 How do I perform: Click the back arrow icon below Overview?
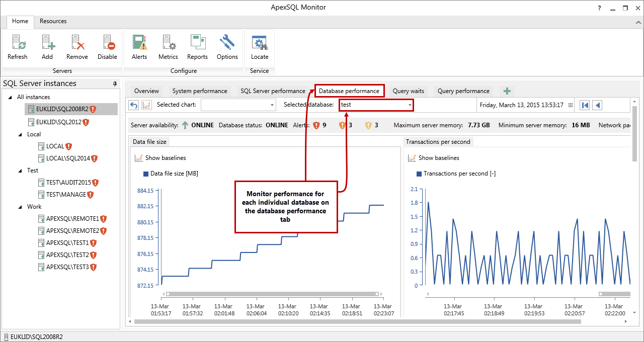click(134, 105)
